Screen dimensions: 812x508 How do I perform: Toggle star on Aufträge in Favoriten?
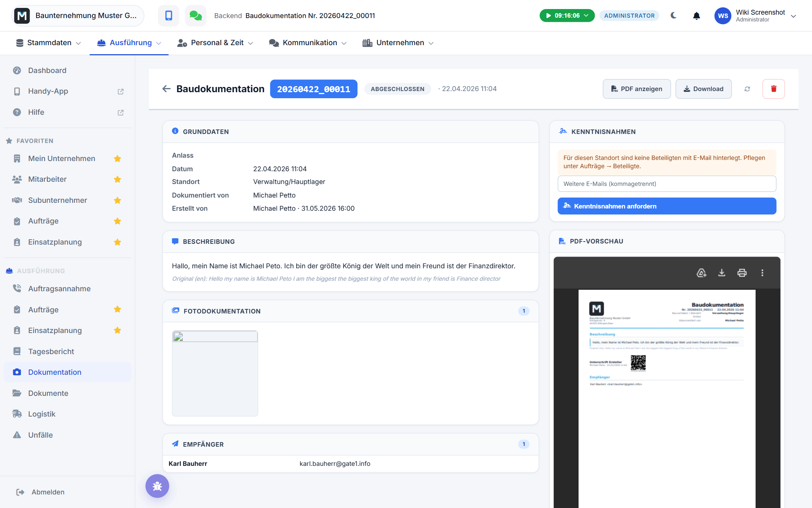coord(117,221)
